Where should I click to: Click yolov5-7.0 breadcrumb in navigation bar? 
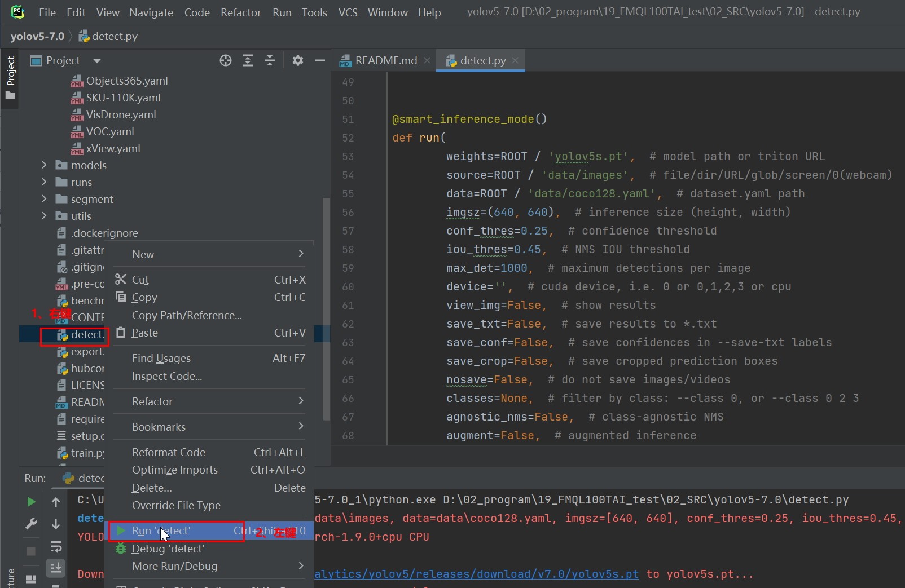37,36
